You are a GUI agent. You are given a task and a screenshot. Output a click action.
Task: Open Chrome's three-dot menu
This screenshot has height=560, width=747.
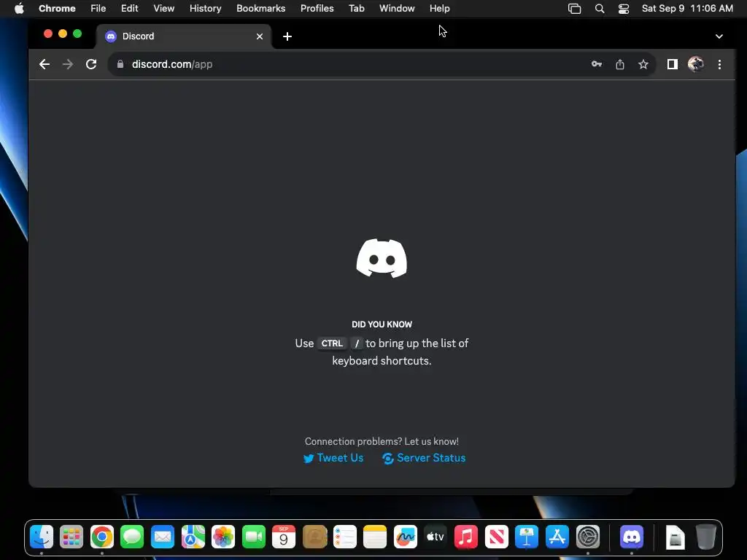719,64
